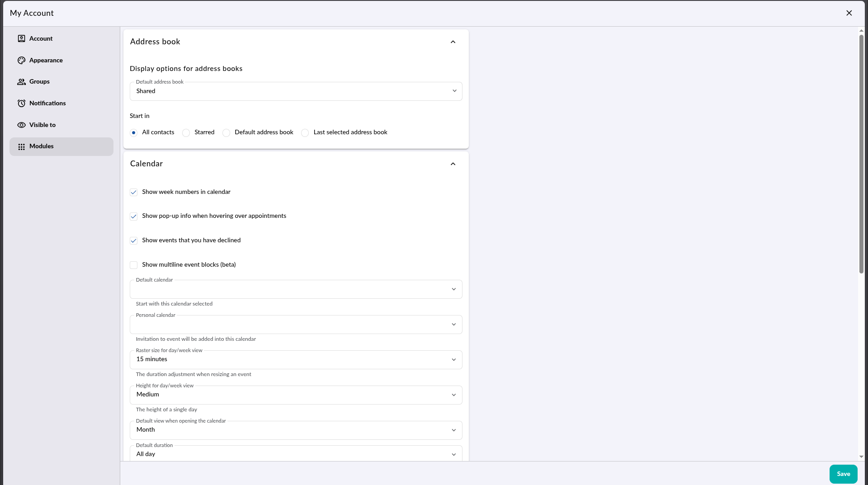Toggle Show events that you have declined
The height and width of the screenshot is (485, 868).
[134, 241]
